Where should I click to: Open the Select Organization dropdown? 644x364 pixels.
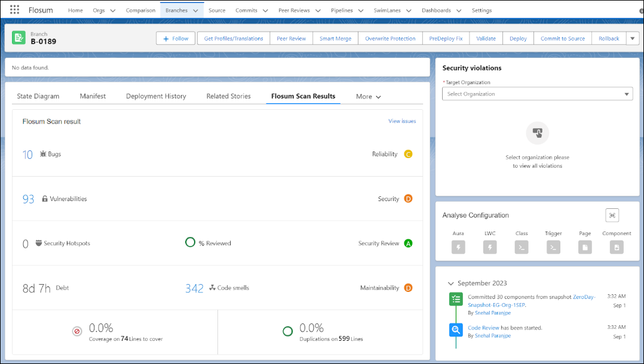[537, 94]
